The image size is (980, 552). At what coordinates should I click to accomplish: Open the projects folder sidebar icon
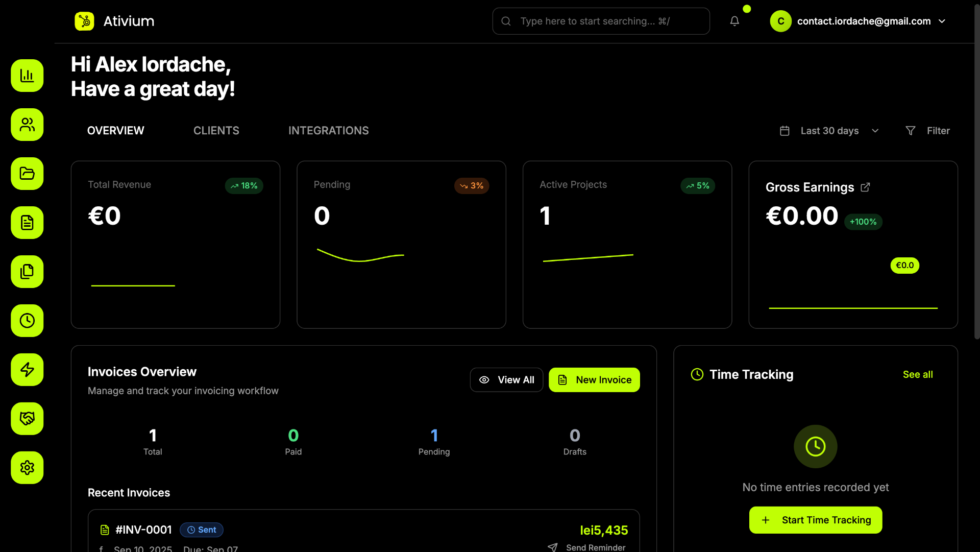(x=27, y=174)
